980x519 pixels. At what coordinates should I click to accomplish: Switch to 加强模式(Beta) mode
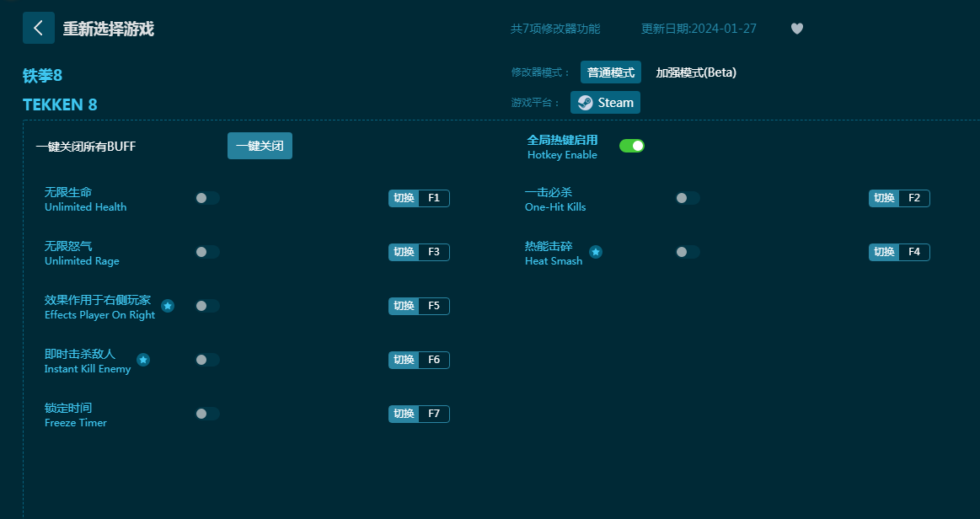coord(696,72)
